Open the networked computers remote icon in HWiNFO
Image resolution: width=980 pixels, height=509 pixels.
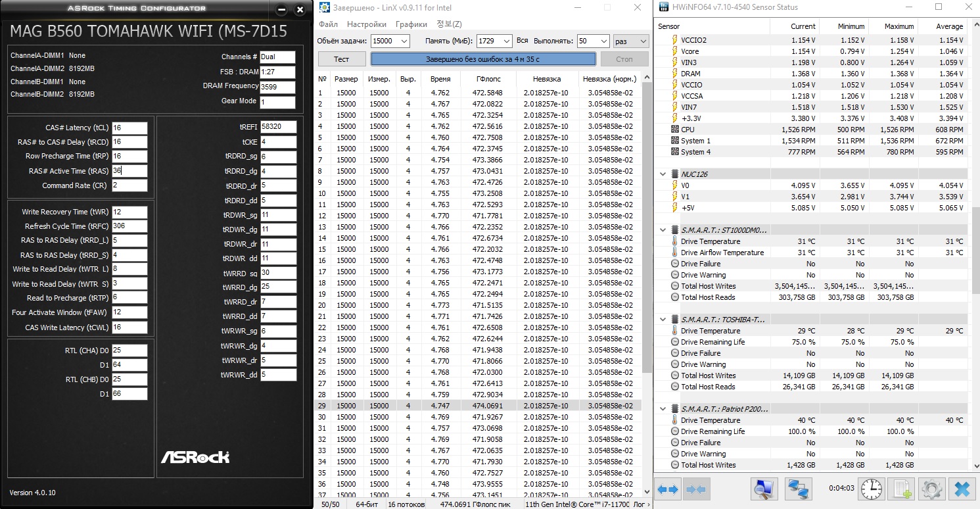798,489
